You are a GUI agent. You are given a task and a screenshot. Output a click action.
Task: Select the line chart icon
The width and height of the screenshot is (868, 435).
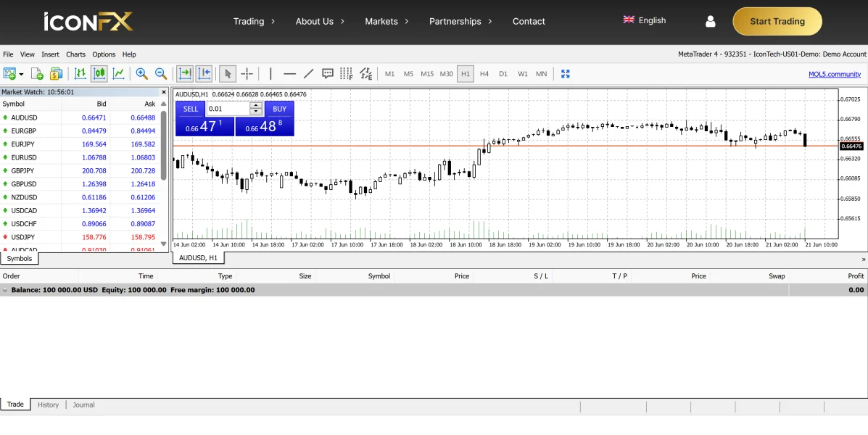click(118, 74)
